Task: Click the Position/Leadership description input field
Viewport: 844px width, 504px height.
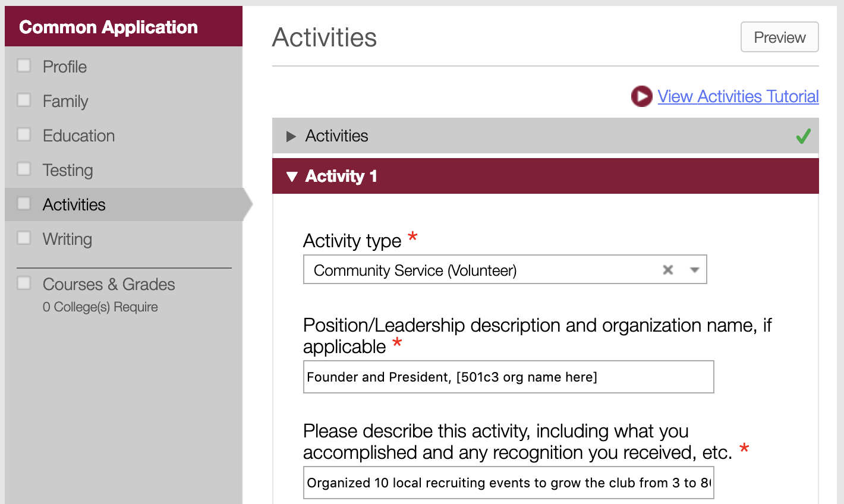Action: click(x=508, y=377)
